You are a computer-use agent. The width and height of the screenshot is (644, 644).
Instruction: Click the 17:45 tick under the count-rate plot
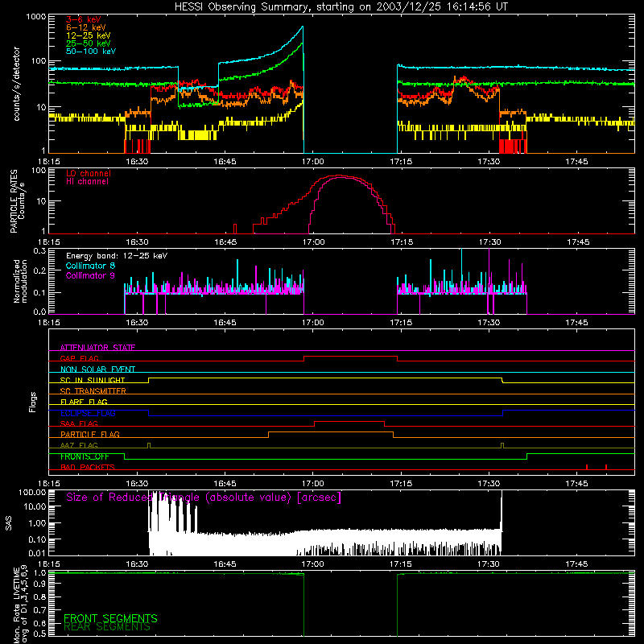(x=576, y=162)
